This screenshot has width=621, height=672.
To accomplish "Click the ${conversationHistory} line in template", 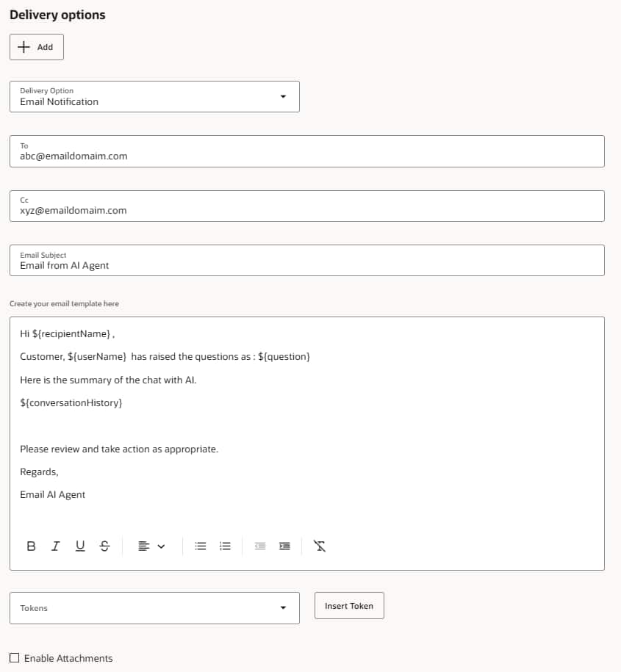I will pyautogui.click(x=71, y=403).
